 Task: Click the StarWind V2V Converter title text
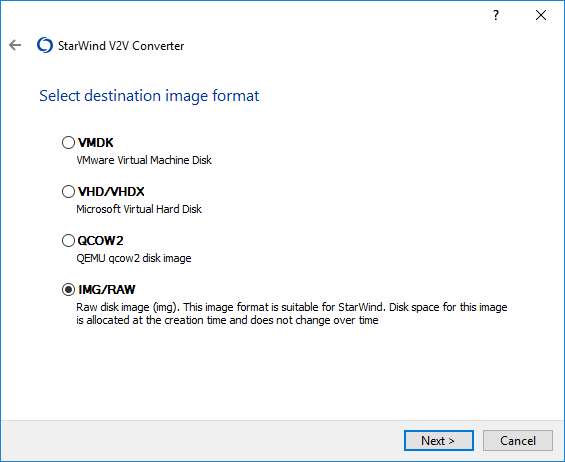121,46
